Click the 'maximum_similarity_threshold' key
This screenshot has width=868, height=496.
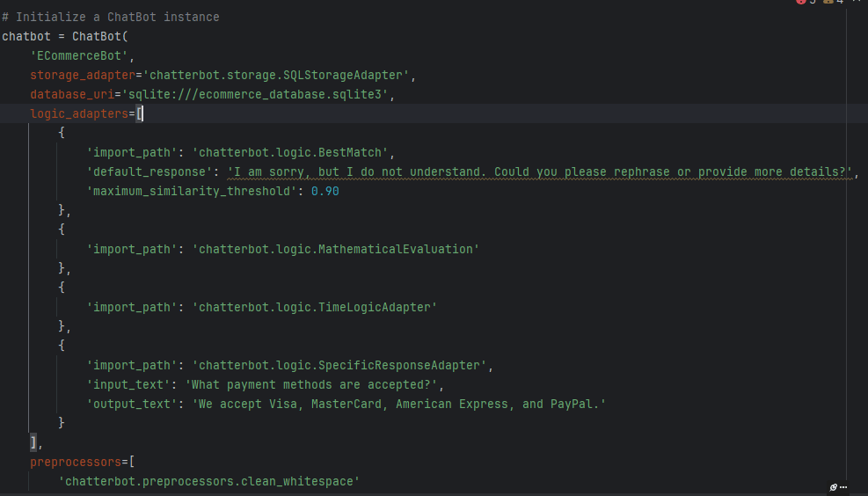(x=192, y=192)
